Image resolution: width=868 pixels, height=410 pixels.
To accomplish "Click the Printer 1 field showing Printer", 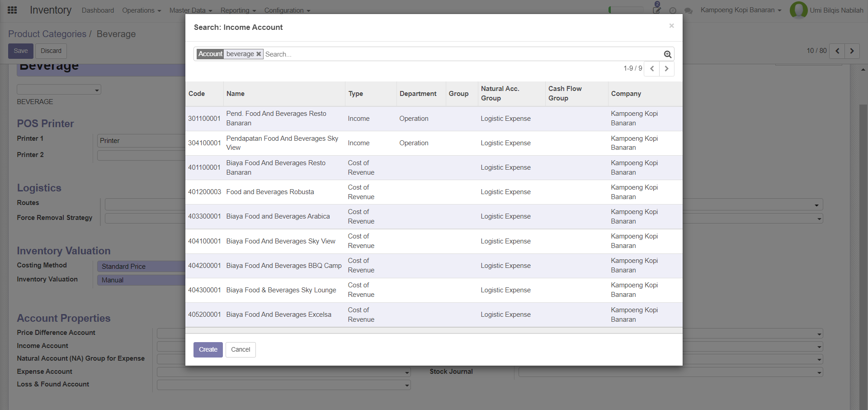I will (141, 141).
